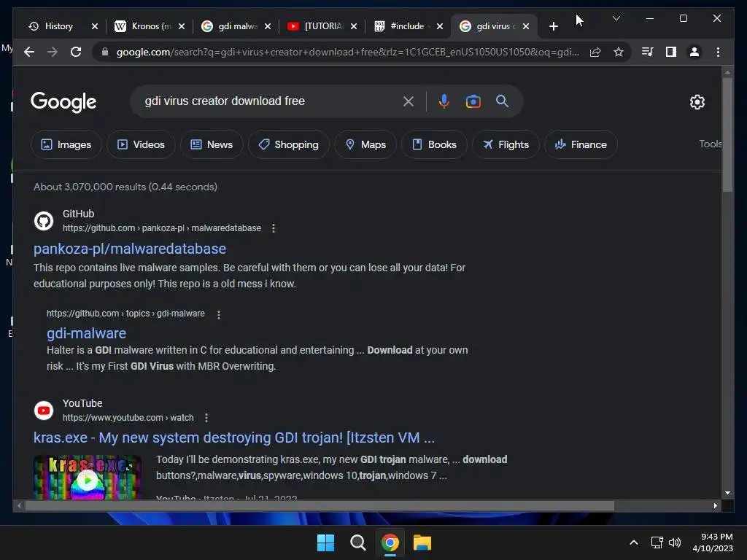This screenshot has height=560, width=747.
Task: View site information lock icon
Action: tap(105, 52)
